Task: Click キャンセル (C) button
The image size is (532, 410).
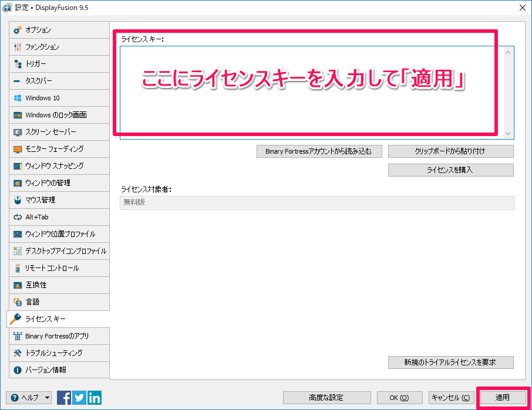Action: pos(451,398)
